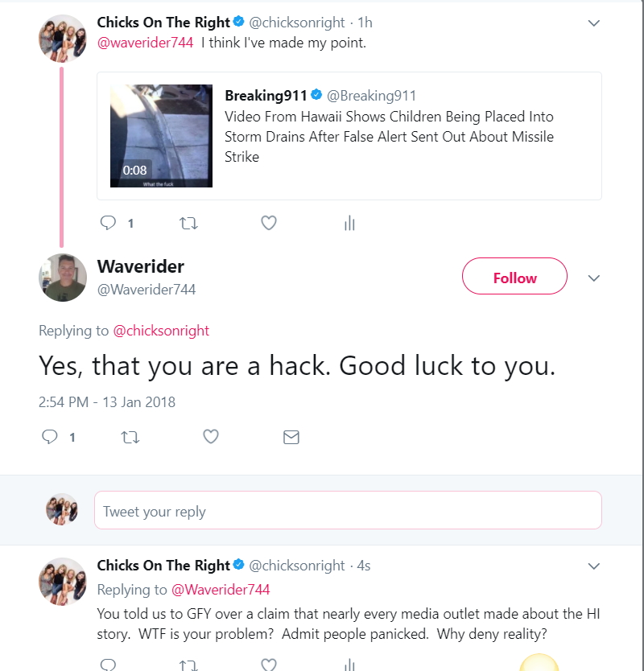Open Waverider's profile picture
The width and height of the screenshot is (644, 671).
click(x=63, y=278)
